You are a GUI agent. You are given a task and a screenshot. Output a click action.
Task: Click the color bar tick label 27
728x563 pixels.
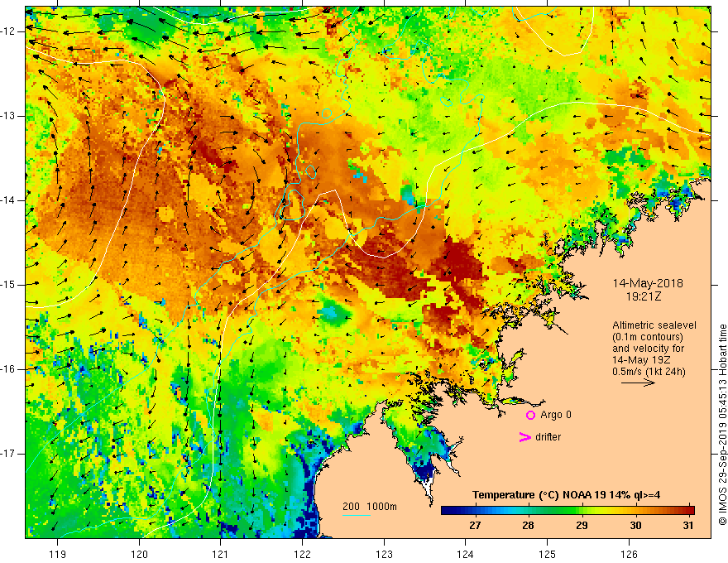click(x=475, y=526)
